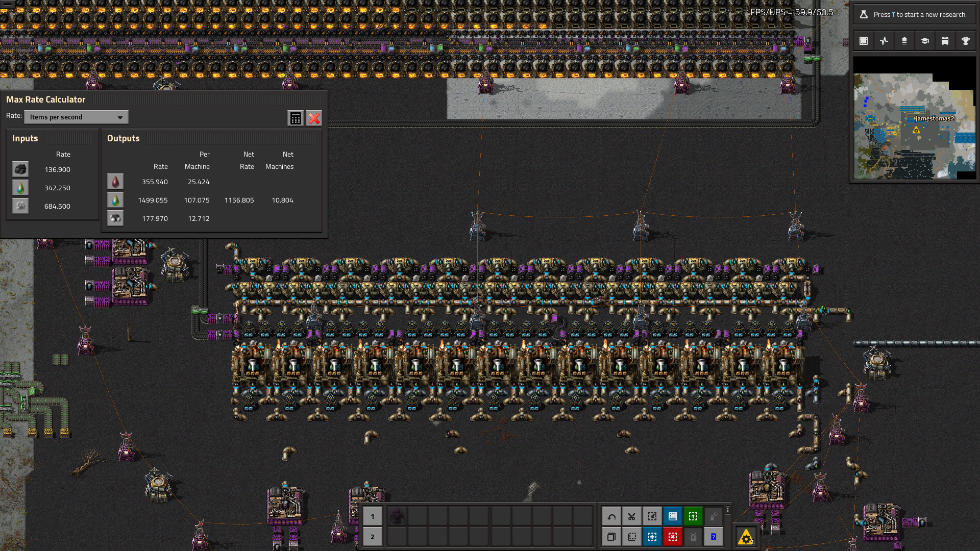Viewport: 980px width, 551px height.
Task: Create a new blueprint book shortcut
Action: click(673, 516)
